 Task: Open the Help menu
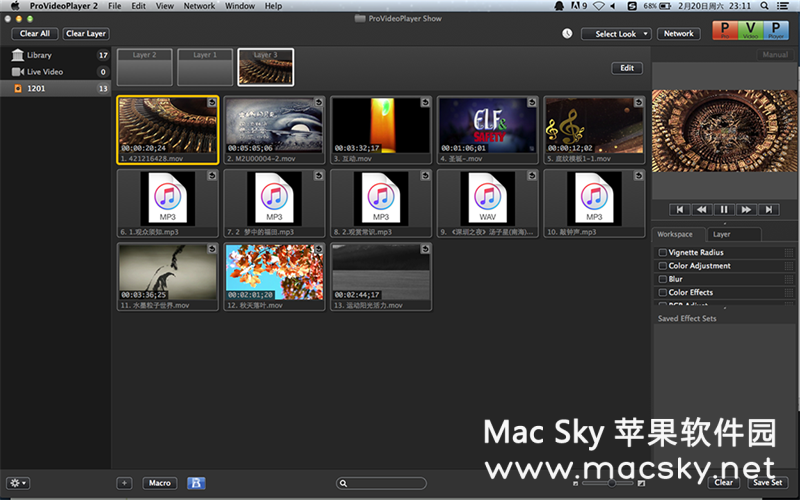click(273, 6)
